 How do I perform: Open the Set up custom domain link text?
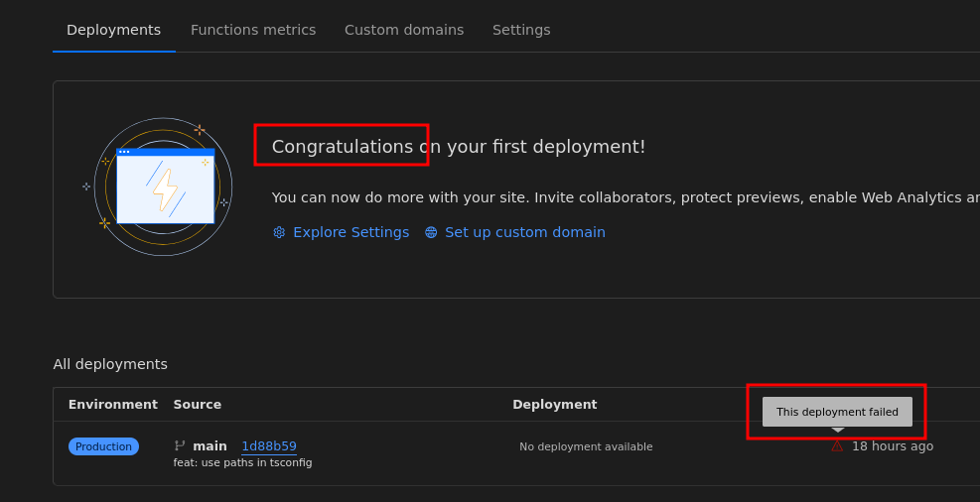click(524, 232)
